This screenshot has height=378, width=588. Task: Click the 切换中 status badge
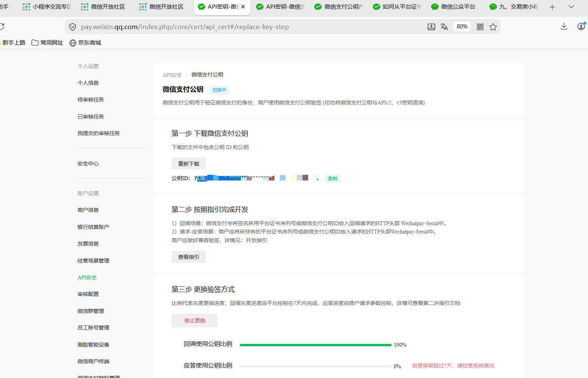tap(219, 90)
